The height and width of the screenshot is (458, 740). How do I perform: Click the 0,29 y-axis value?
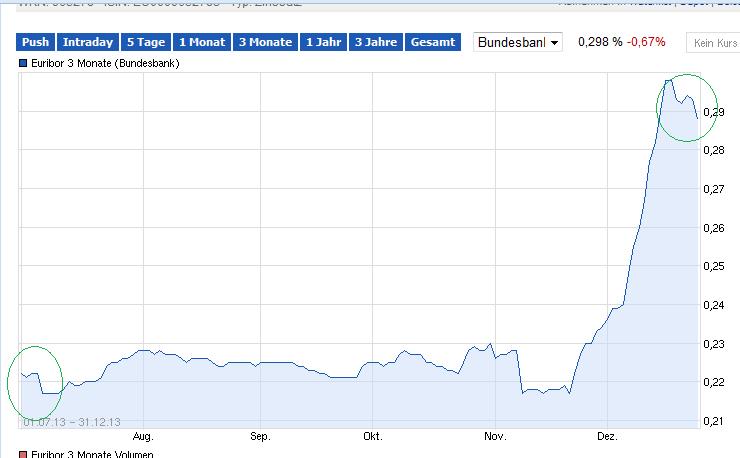coord(714,112)
